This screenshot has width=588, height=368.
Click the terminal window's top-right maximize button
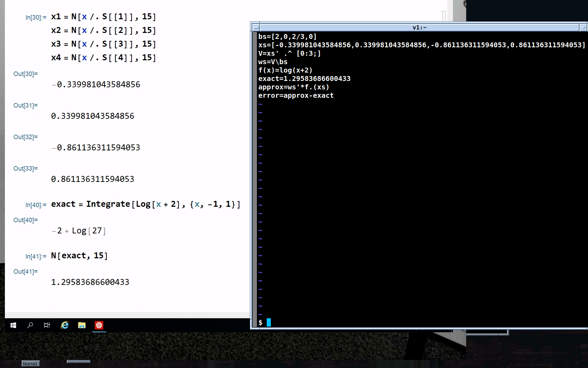583,27
